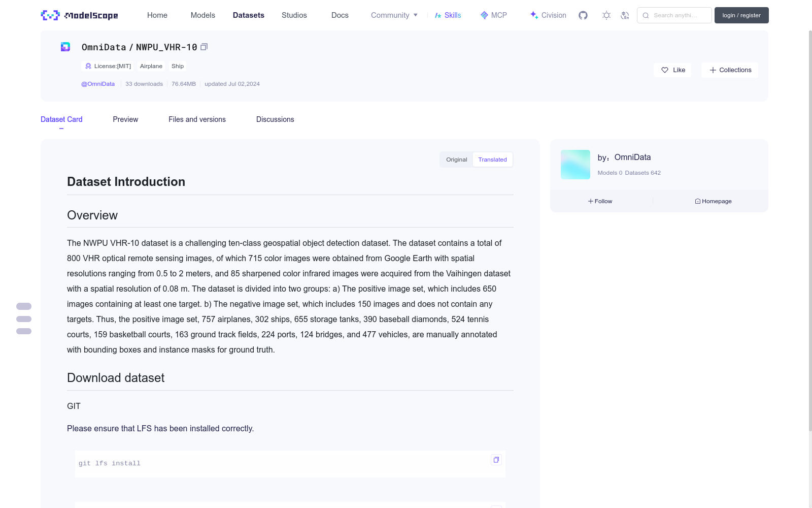
Task: Show the Original text version
Action: 457,160
